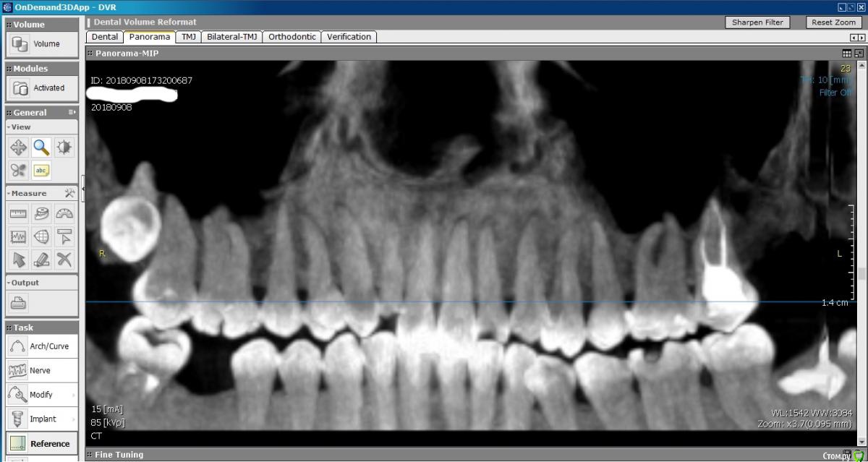Toggle maximize of Panorama-MIP pane
This screenshot has width=868, height=462.
(859, 54)
